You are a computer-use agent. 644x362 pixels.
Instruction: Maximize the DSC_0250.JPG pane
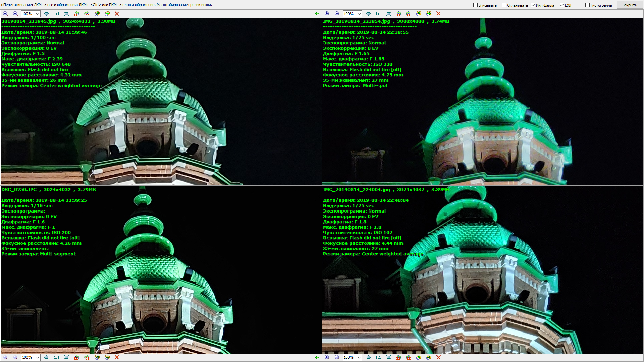[x=67, y=357]
